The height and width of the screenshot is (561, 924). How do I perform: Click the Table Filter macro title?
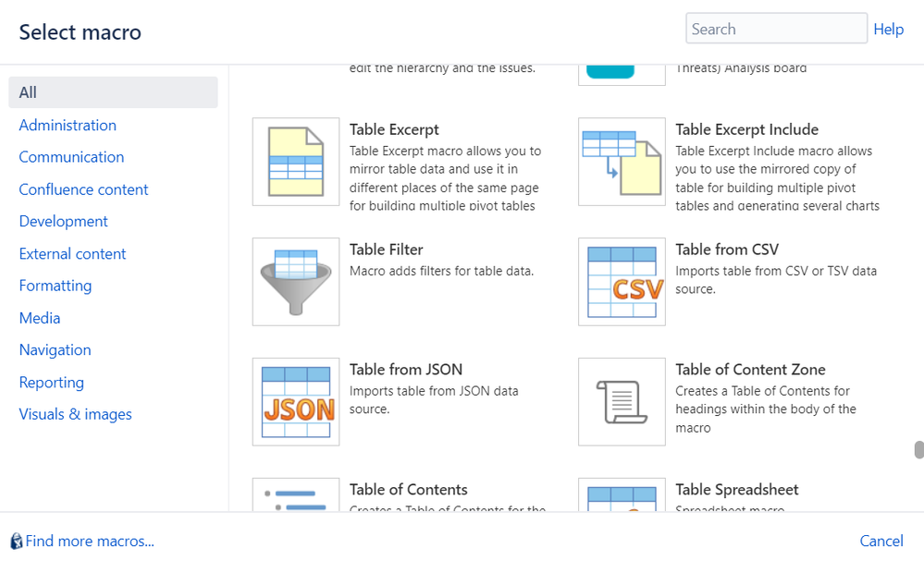point(386,250)
